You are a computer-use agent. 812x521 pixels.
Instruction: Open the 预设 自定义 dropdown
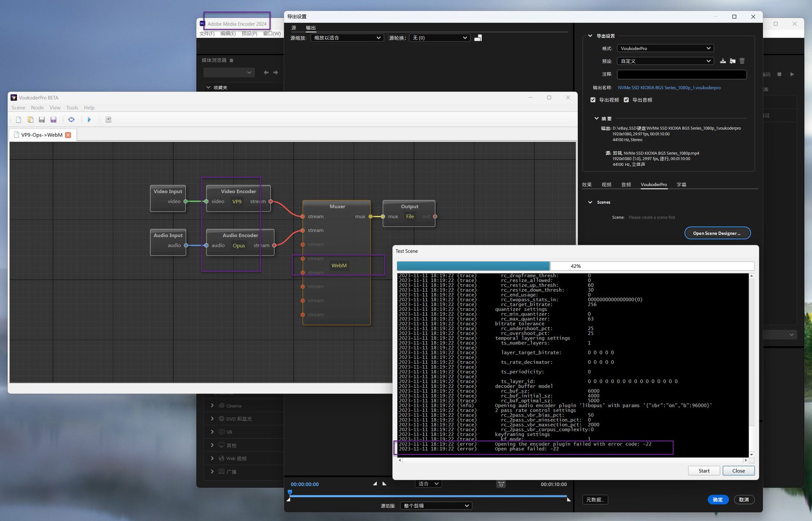pyautogui.click(x=665, y=61)
